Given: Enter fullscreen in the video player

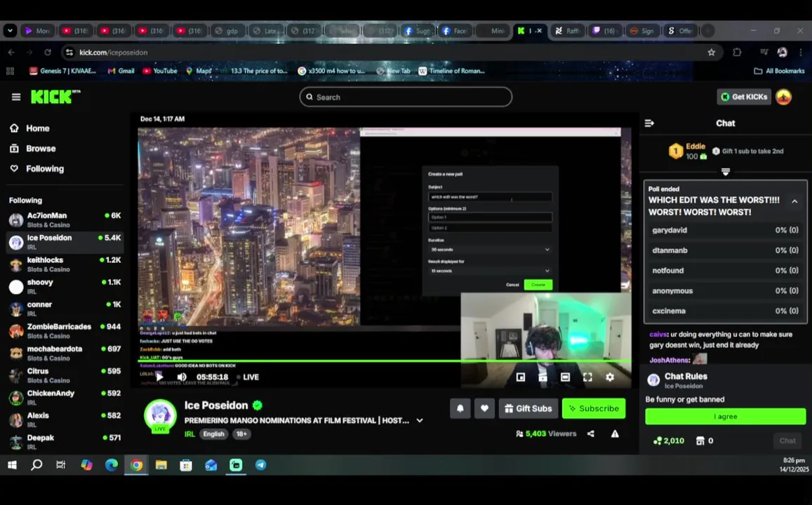Looking at the screenshot, I should pyautogui.click(x=587, y=377).
